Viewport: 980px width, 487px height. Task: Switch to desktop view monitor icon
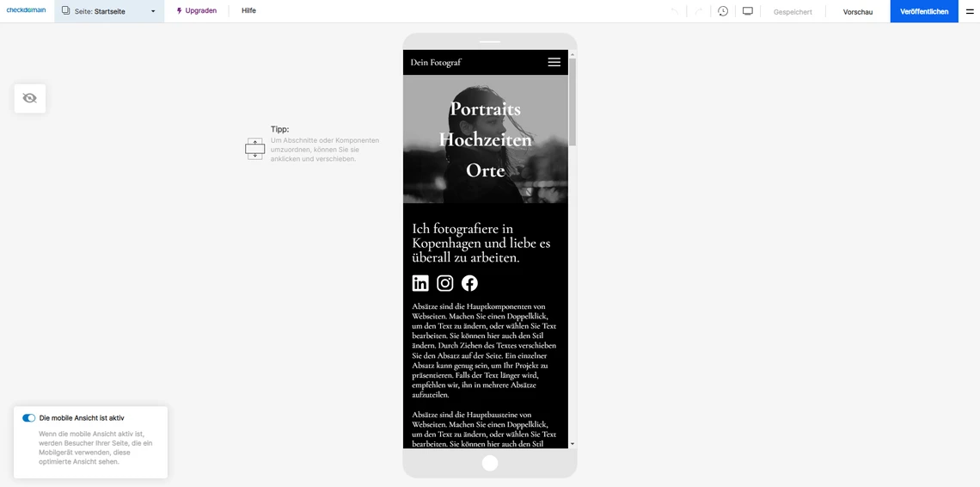click(x=748, y=11)
